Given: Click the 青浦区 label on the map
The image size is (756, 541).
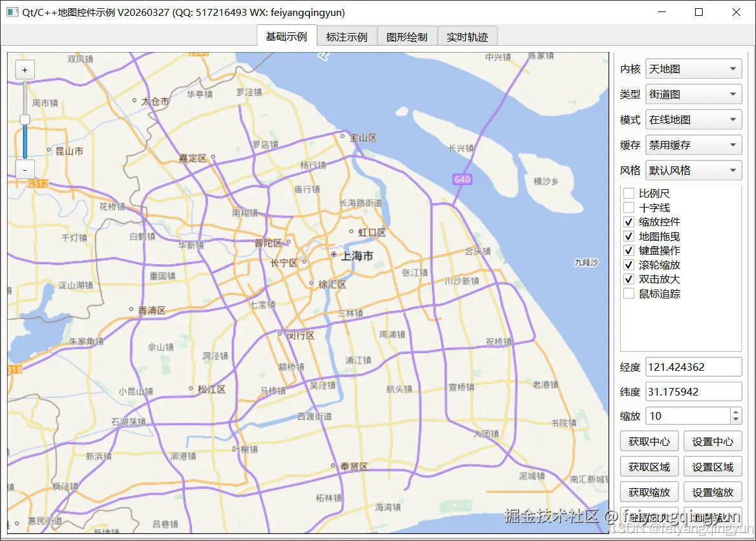Looking at the screenshot, I should [x=152, y=311].
